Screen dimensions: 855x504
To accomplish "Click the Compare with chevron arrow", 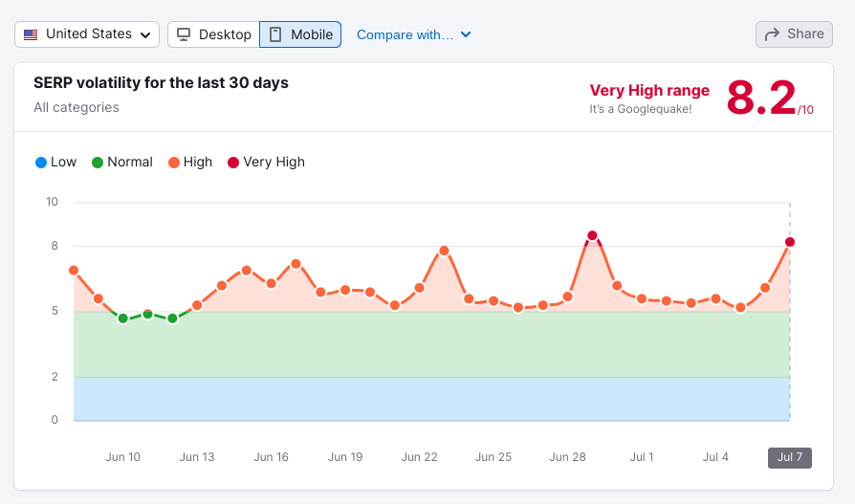I will coord(466,34).
